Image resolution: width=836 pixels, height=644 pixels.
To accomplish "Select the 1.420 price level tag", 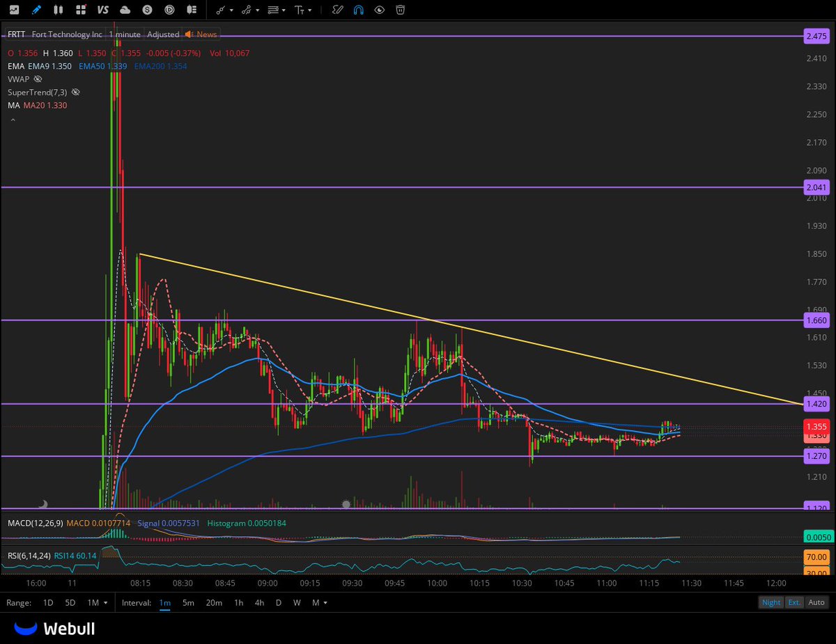I will [x=816, y=404].
